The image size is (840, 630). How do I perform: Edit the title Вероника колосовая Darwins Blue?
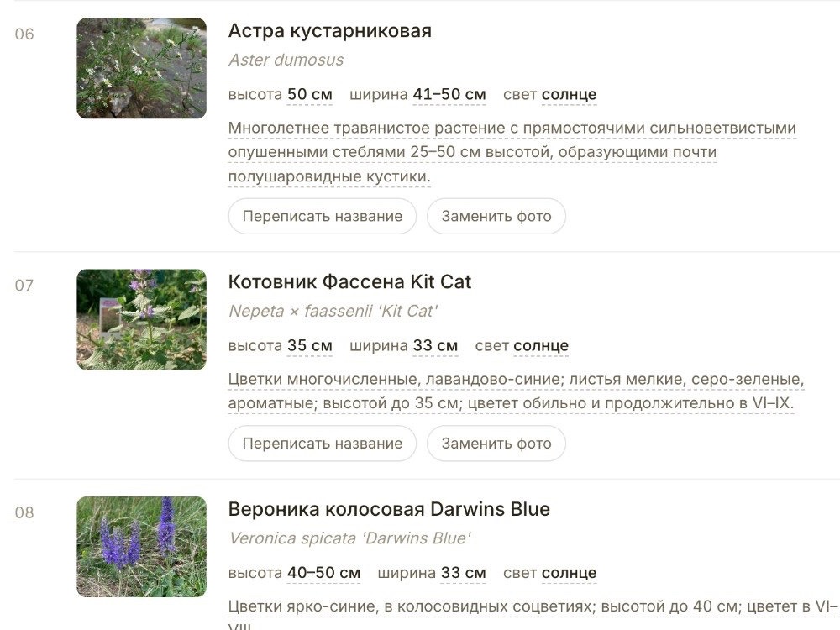[389, 509]
